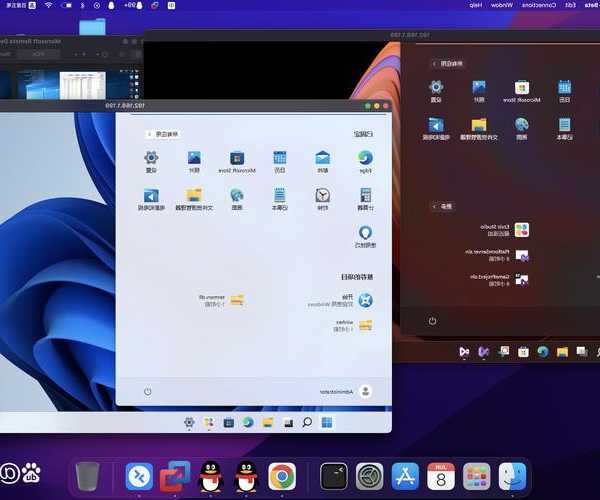
Task: Expand All apps in the dark Start menu
Action: tap(447, 62)
